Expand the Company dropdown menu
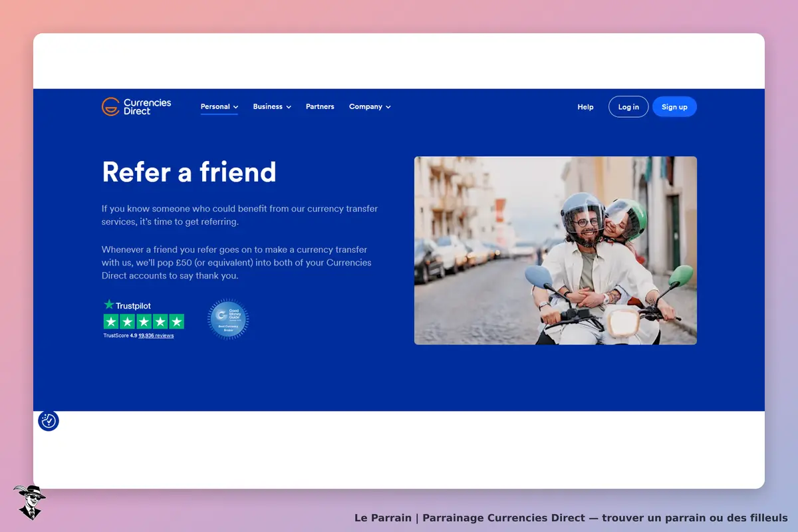798x532 pixels. (370, 106)
